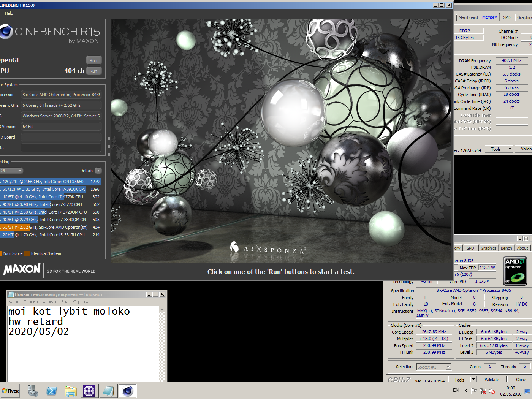Show hidden tray icons arrow

pos(465,390)
